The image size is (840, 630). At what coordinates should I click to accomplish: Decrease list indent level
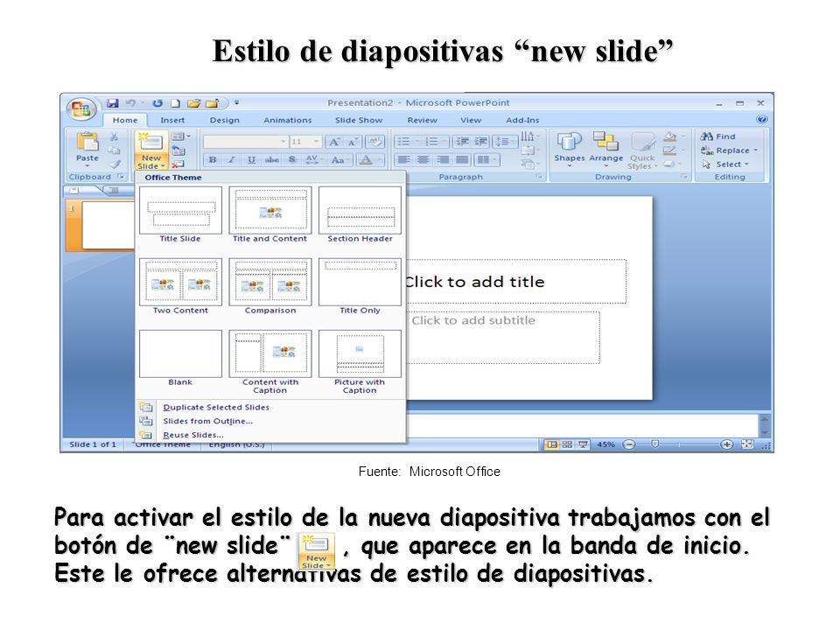pyautogui.click(x=462, y=142)
